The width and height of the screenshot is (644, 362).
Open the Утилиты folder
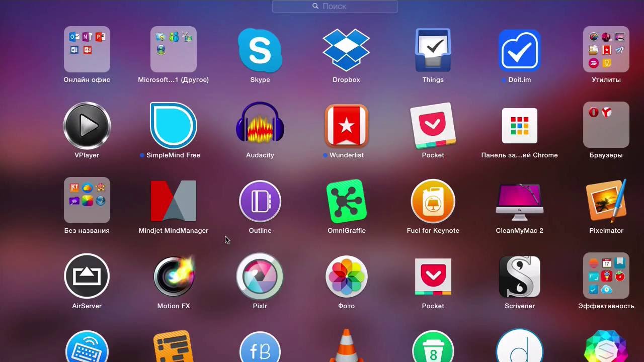pyautogui.click(x=606, y=49)
